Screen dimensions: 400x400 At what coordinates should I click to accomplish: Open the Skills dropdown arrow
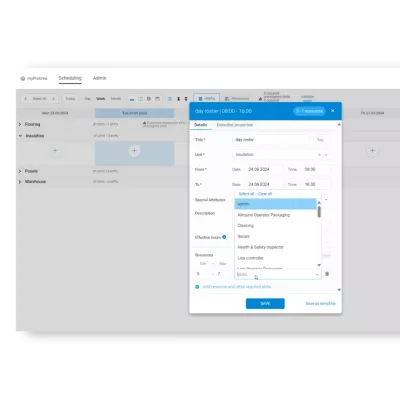point(317,274)
